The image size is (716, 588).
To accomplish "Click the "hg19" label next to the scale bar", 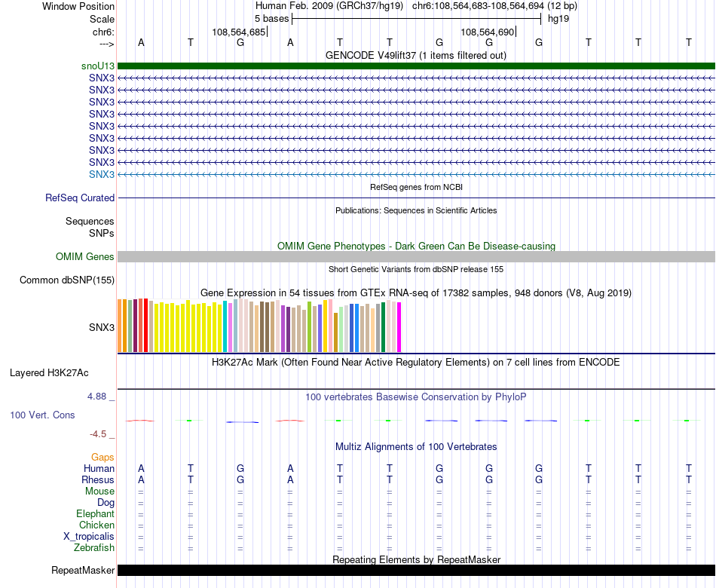I will pyautogui.click(x=558, y=19).
